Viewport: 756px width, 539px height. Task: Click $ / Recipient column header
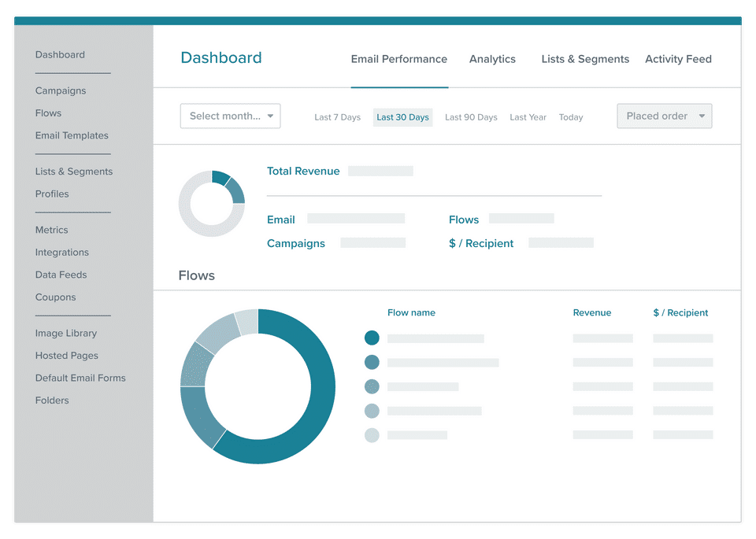(680, 312)
